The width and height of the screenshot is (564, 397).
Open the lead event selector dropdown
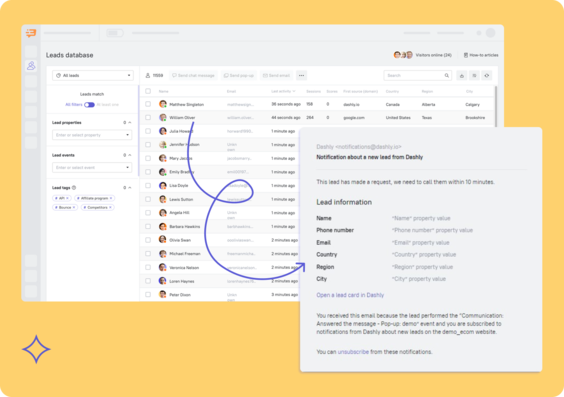tap(92, 168)
